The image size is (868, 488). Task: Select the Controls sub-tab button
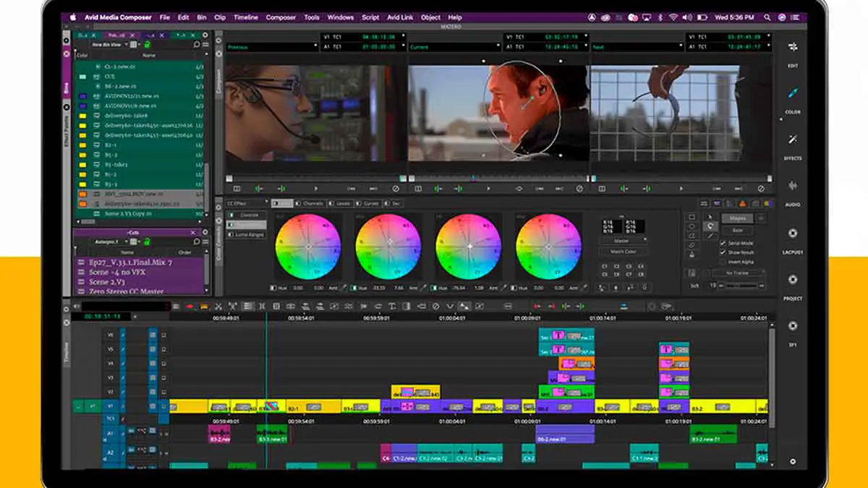pos(247,215)
